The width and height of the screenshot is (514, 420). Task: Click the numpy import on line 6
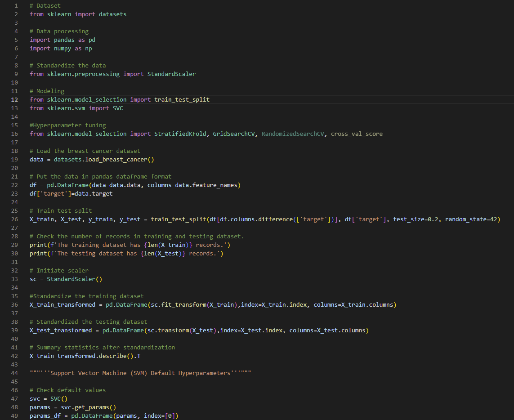pos(62,48)
